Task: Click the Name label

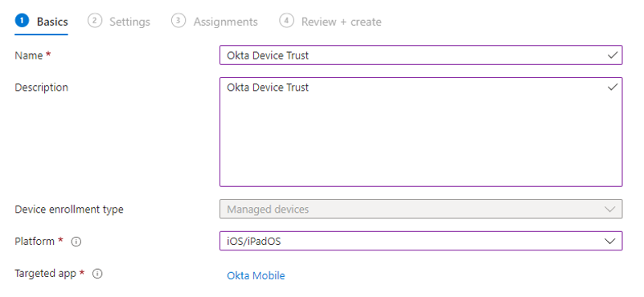Action: tap(29, 55)
